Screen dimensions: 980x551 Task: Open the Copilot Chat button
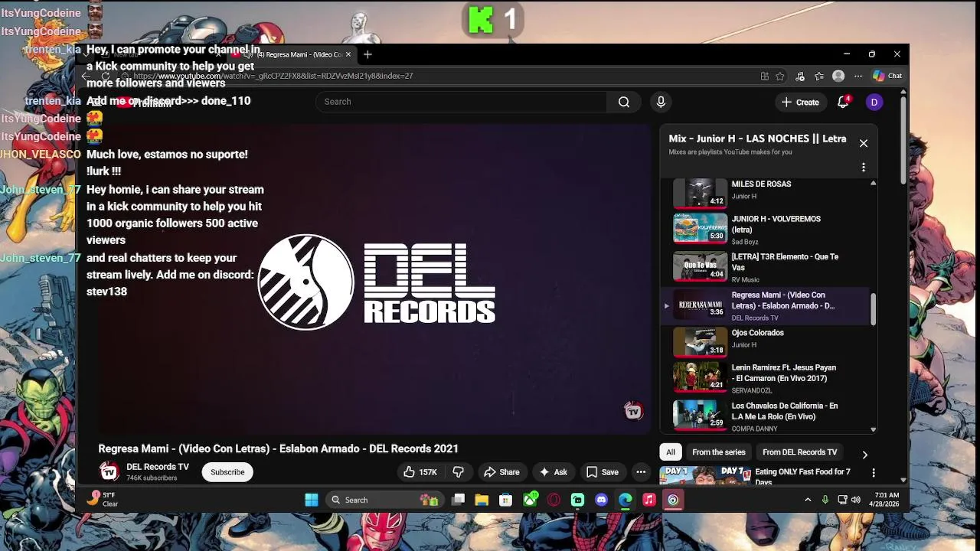click(x=887, y=76)
